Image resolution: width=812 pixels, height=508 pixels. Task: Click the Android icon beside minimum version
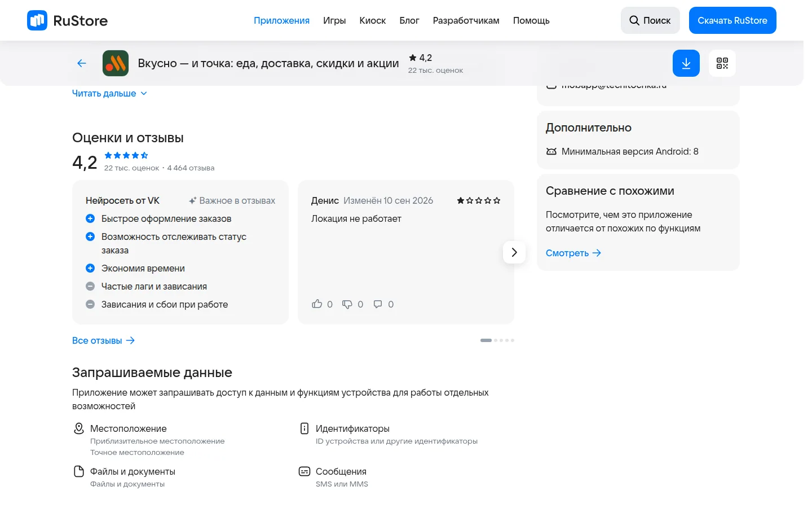[551, 151]
